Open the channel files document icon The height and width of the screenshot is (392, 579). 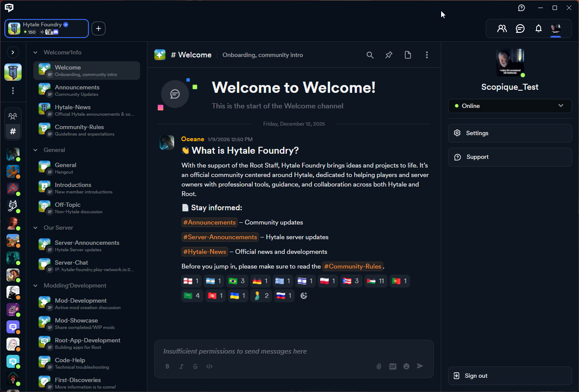click(x=407, y=55)
